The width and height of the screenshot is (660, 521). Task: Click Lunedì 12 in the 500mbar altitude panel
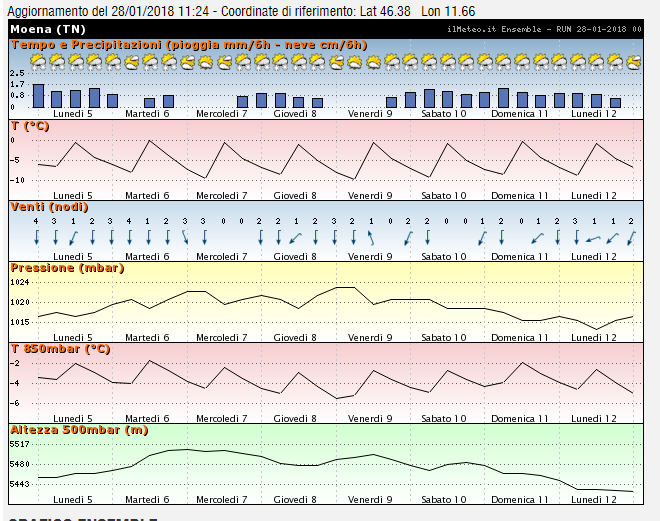point(594,500)
